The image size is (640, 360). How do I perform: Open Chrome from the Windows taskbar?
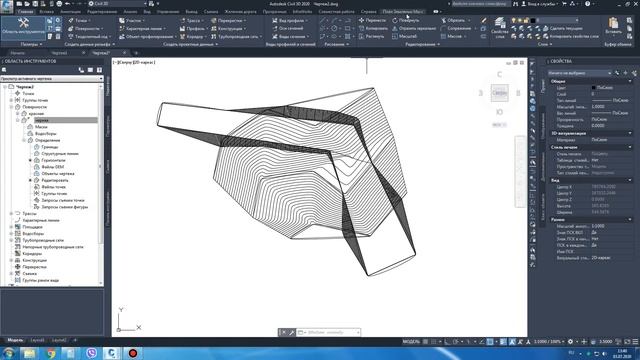point(51,353)
